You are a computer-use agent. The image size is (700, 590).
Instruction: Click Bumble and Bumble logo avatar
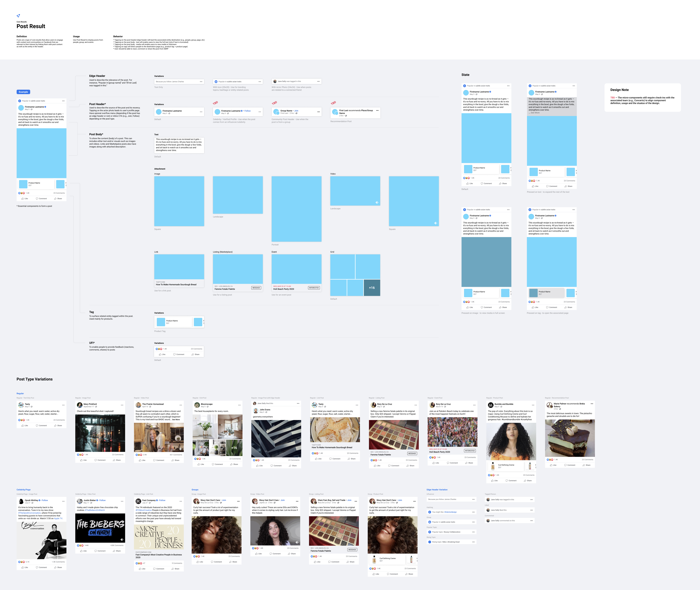pos(491,405)
